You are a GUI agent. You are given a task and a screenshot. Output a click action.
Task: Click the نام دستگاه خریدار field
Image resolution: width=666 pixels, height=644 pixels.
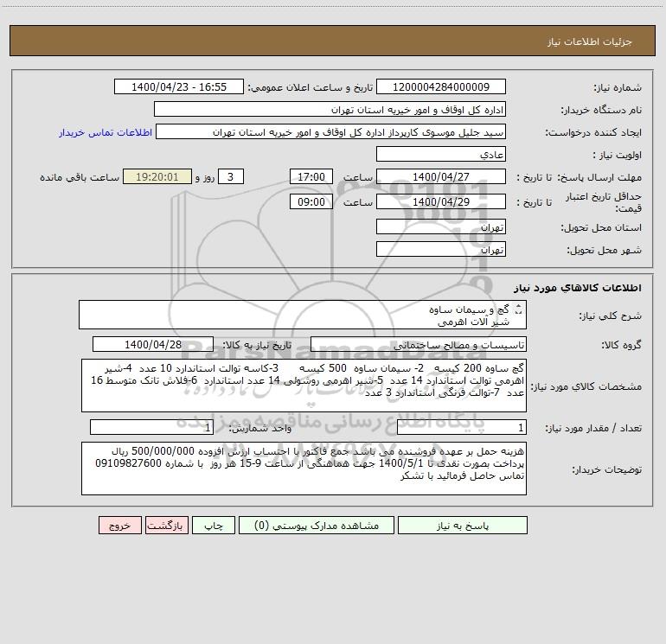click(330, 109)
